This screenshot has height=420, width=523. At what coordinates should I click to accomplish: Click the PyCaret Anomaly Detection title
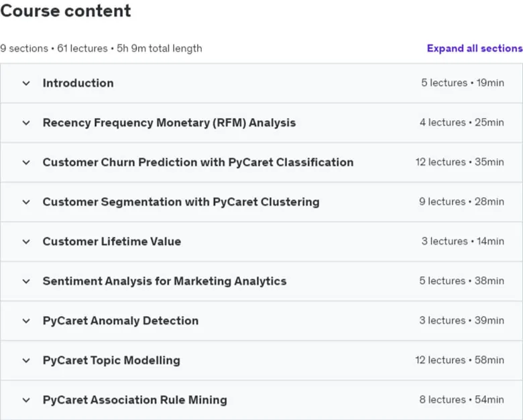121,321
